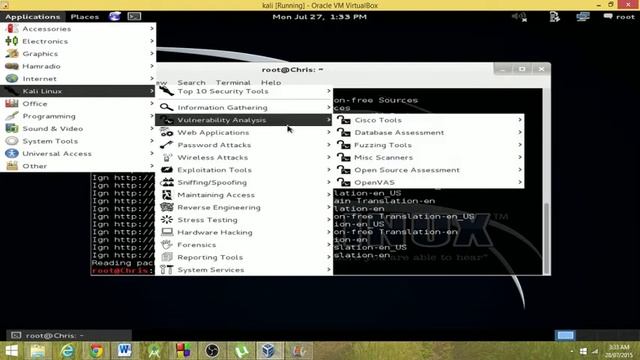This screenshot has height=360, width=640.
Task: Click the Graphics category icon
Action: (12, 53)
